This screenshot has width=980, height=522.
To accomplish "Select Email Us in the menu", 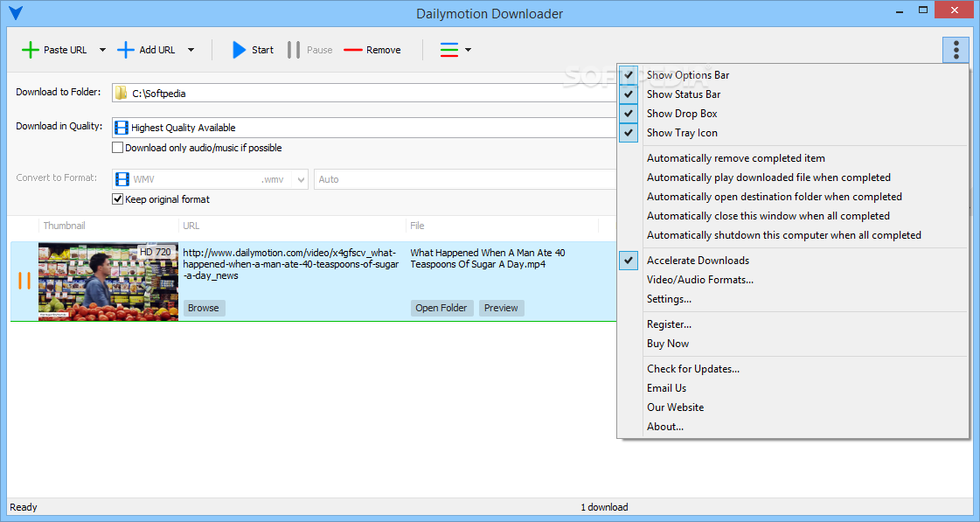I will click(x=793, y=389).
